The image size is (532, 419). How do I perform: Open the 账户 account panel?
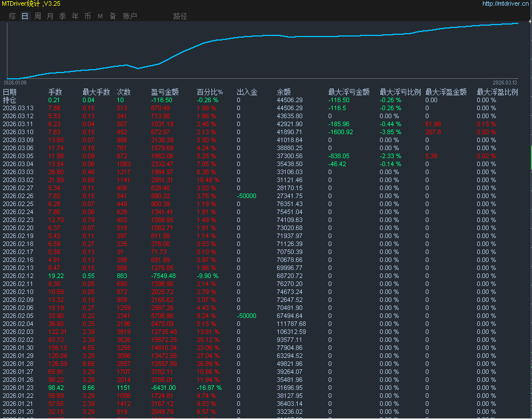[x=130, y=16]
